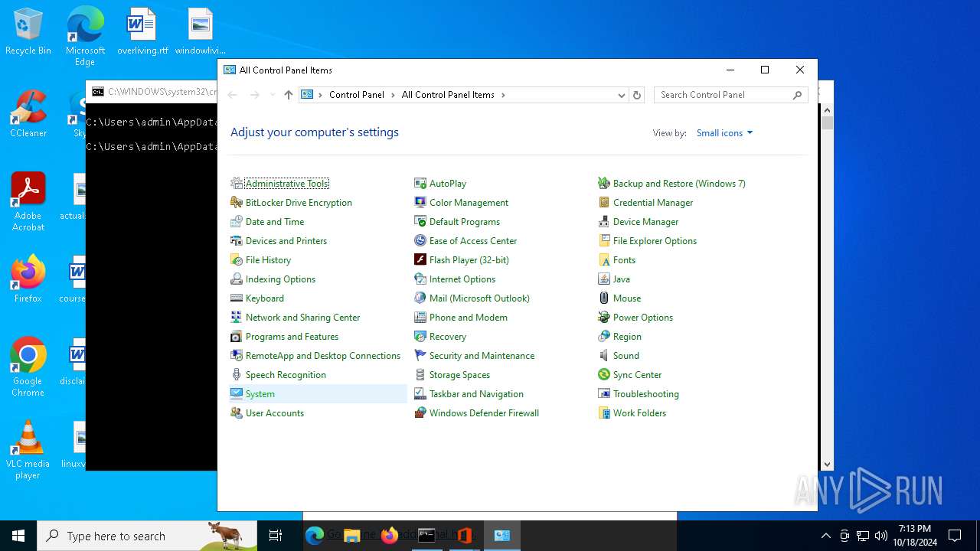This screenshot has height=551, width=980.
Task: Click the Programs and Features icon
Action: click(237, 337)
